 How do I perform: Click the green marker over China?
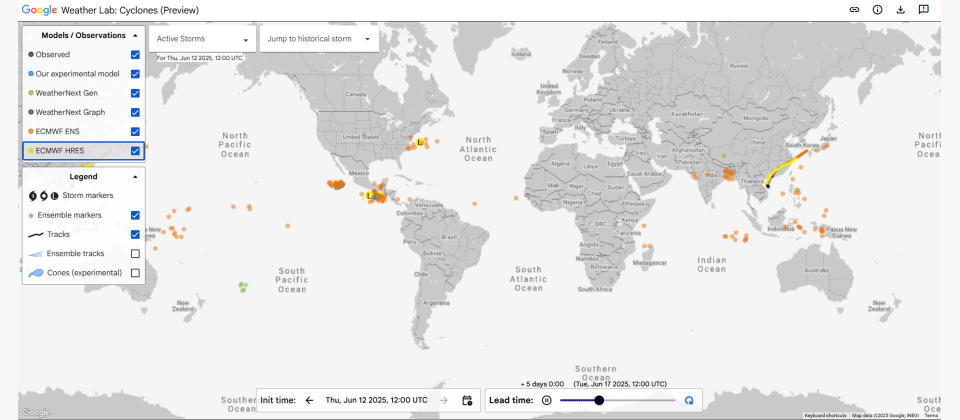[x=724, y=156]
